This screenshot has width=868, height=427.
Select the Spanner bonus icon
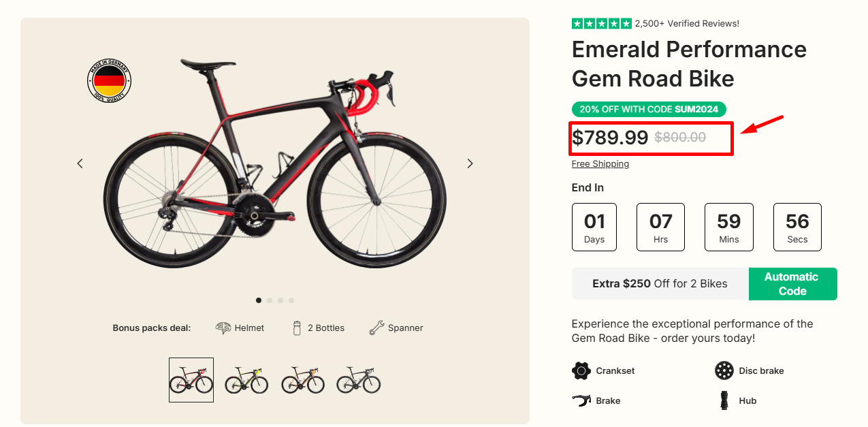point(376,327)
